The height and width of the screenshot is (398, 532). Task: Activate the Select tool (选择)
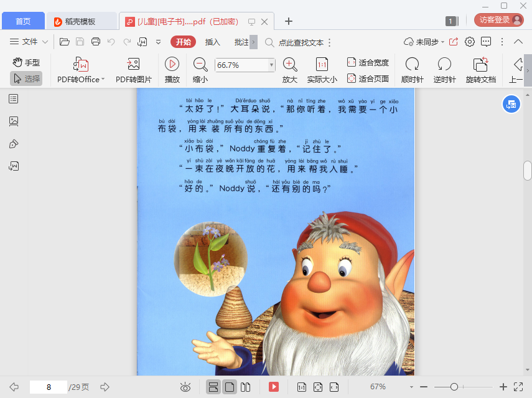point(27,78)
